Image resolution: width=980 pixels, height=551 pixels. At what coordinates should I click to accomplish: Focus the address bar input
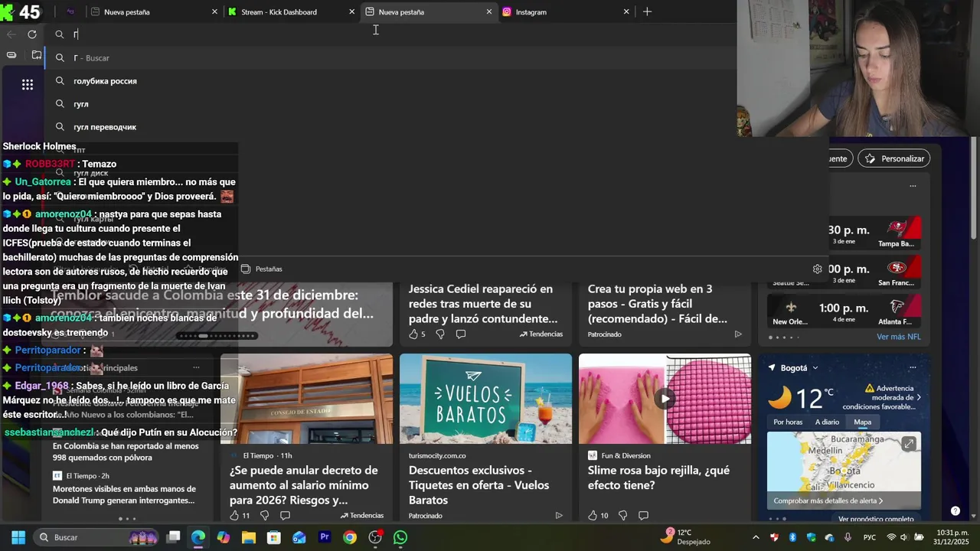390,34
